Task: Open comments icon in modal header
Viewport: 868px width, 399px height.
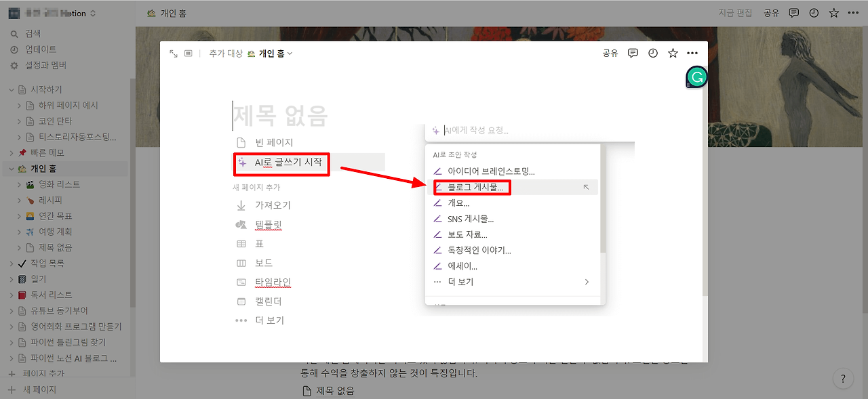Action: [x=633, y=53]
